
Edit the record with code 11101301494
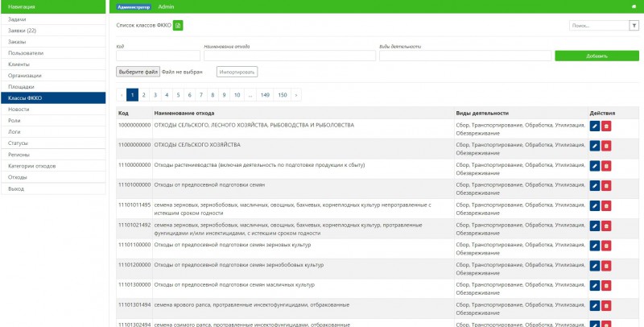595,305
